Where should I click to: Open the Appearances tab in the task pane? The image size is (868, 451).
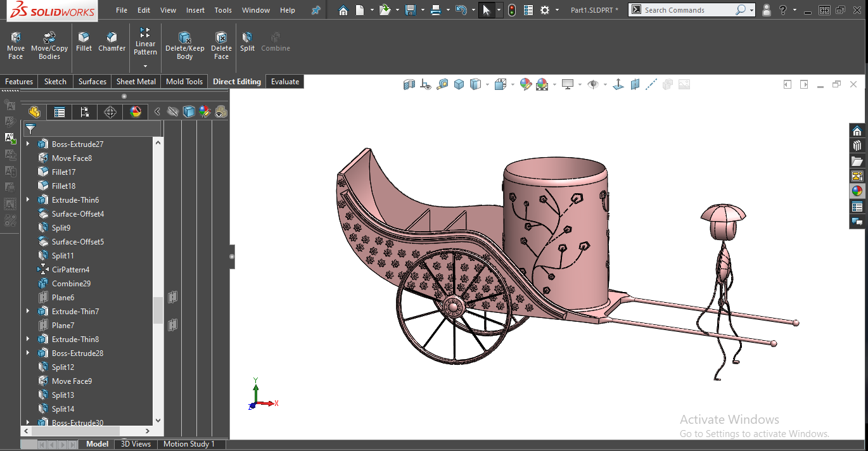(857, 191)
